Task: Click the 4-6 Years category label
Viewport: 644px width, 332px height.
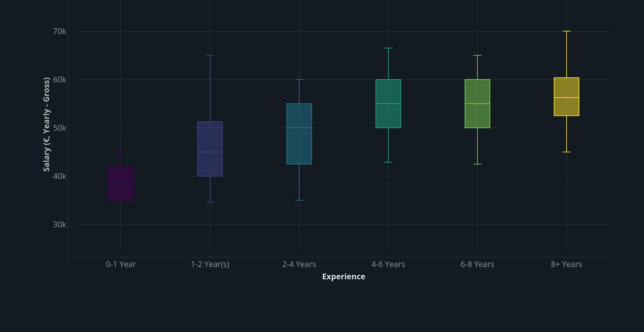Action: tap(388, 264)
